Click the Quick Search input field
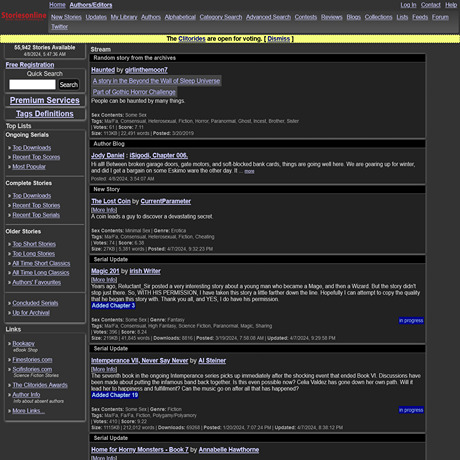The image size is (460, 460). point(32,85)
